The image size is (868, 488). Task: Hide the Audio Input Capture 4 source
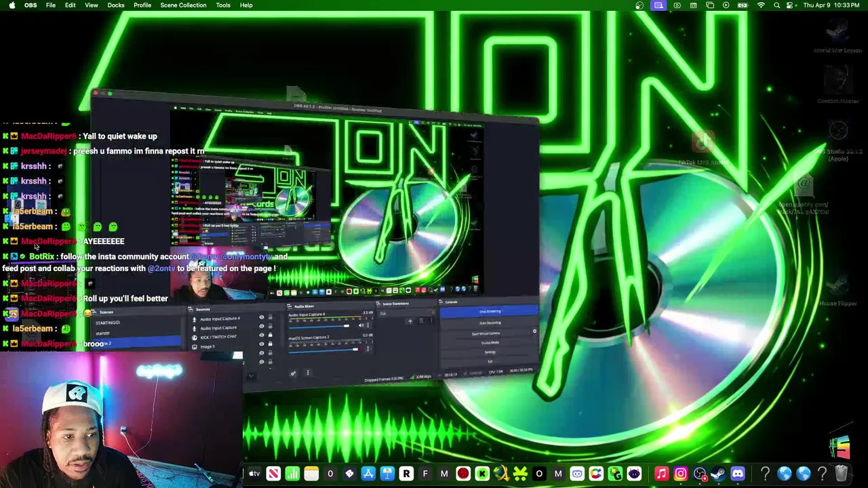262,317
